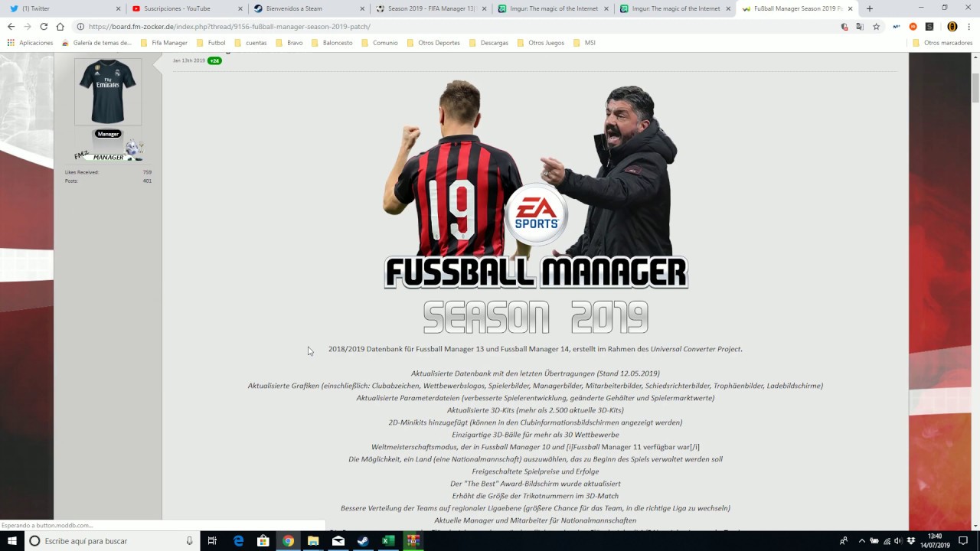Image resolution: width=980 pixels, height=551 pixels.
Task: Open Task View on the taskbar
Action: pyautogui.click(x=213, y=541)
